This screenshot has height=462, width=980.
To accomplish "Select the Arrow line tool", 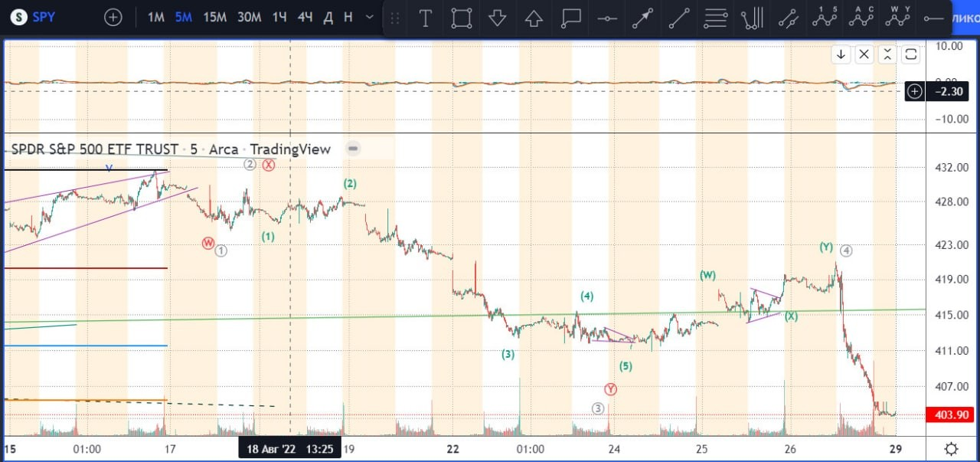I will (642, 18).
